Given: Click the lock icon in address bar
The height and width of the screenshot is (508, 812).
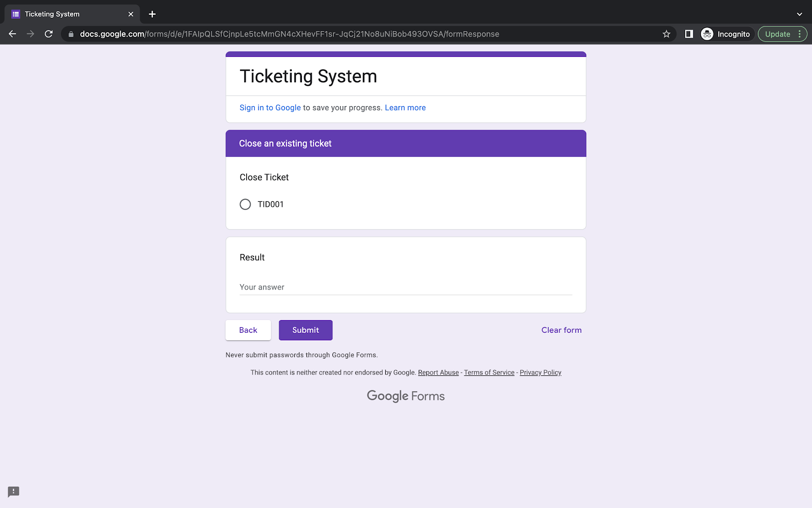Looking at the screenshot, I should (71, 34).
